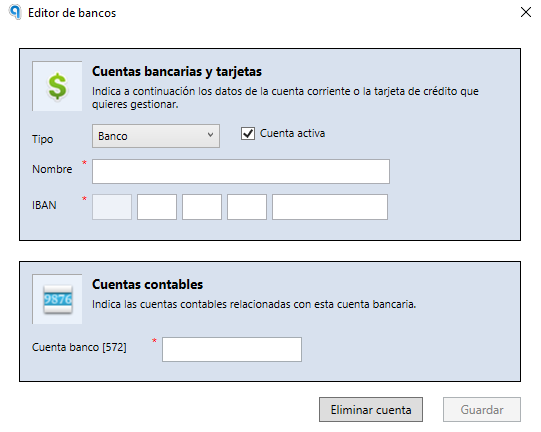
Task: Uncheck the Cuenta activa checkbox
Action: point(248,134)
